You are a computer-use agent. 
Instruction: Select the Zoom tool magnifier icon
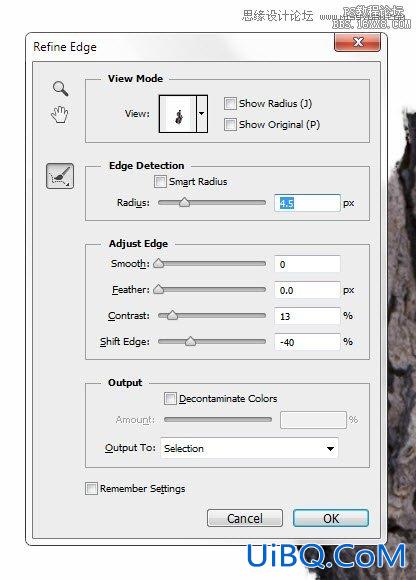click(x=61, y=88)
